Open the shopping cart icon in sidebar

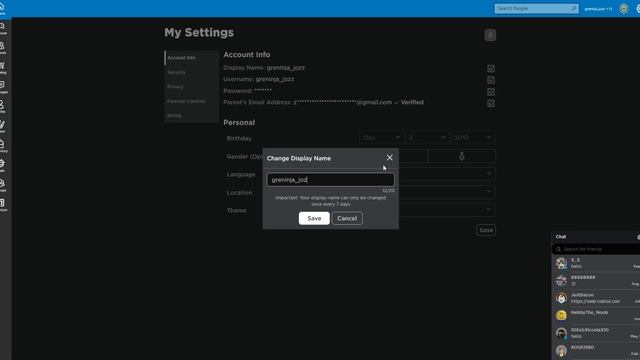2,67
